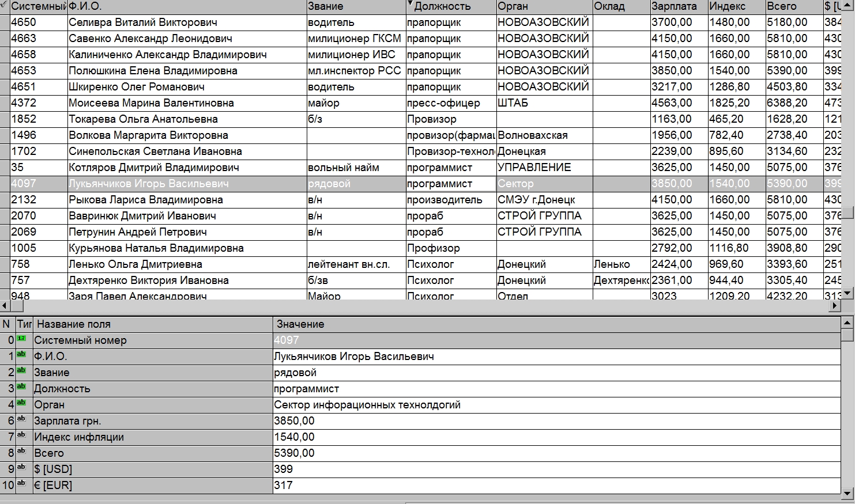Screen dimensions: 855x504
Task: Click the type icon beside Индекс инфляции field
Action: [x=21, y=435]
